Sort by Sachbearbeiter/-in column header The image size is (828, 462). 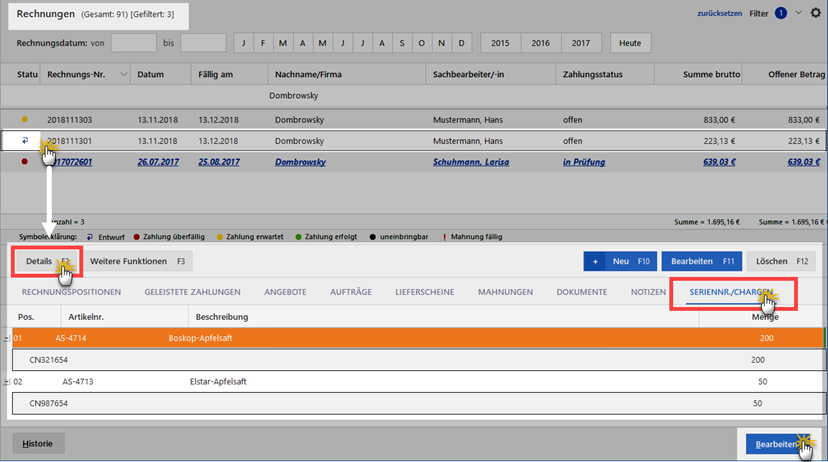tap(491, 74)
